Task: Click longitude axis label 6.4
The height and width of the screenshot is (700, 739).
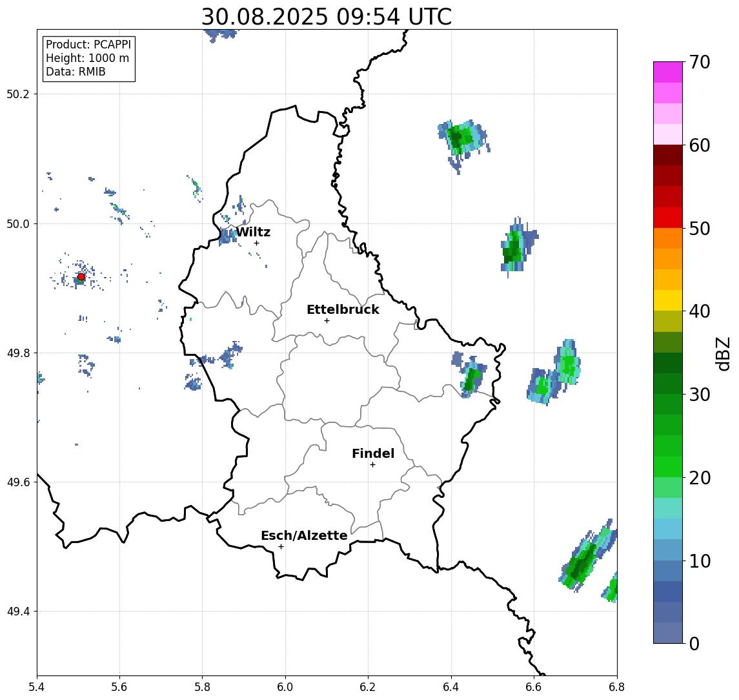Action: [x=451, y=687]
